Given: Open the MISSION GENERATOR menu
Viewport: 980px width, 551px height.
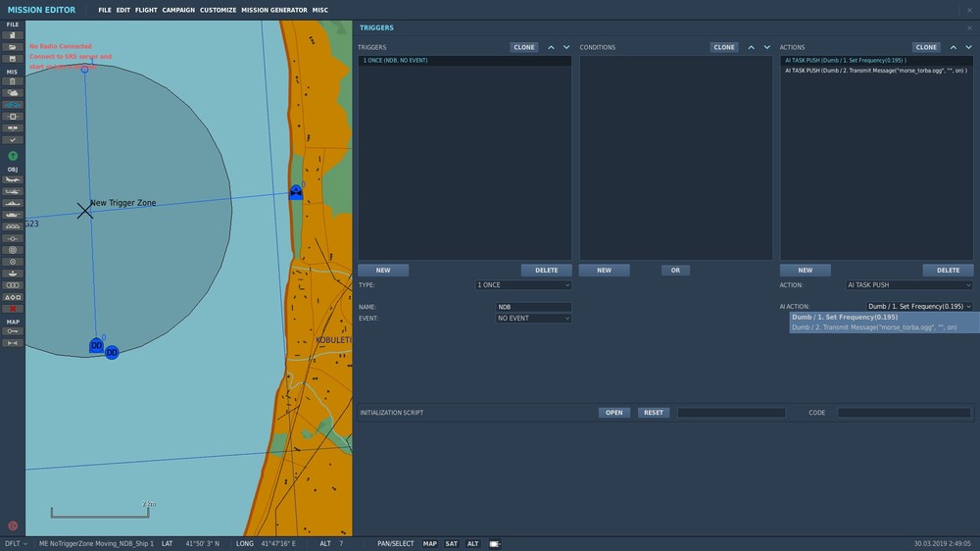Looking at the screenshot, I should pos(272,11).
